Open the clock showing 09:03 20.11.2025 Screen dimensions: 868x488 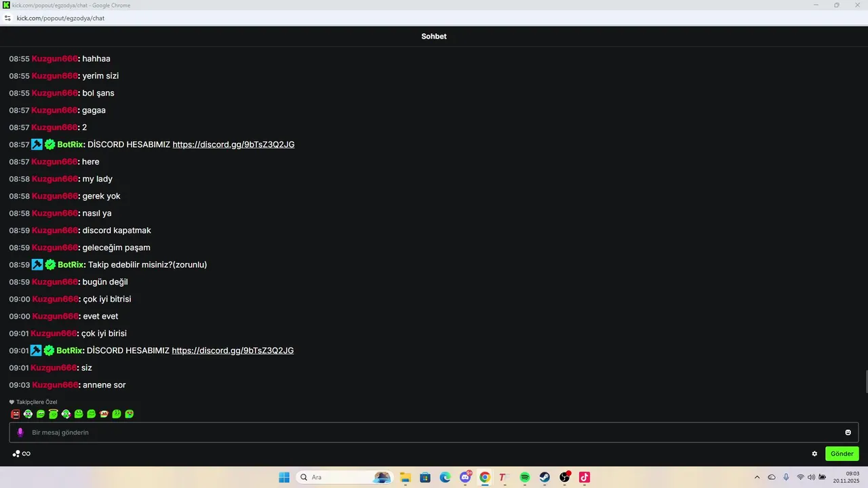[x=848, y=477]
